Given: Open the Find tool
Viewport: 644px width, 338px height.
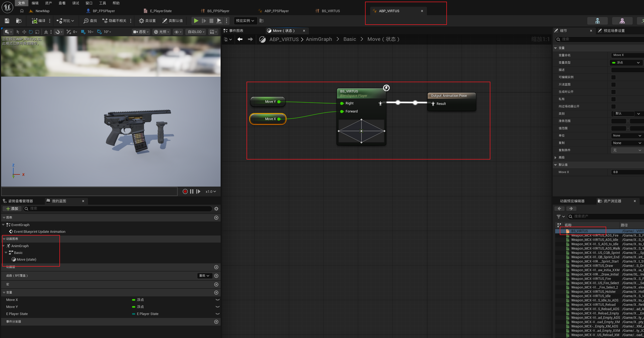Looking at the screenshot, I should [90, 21].
